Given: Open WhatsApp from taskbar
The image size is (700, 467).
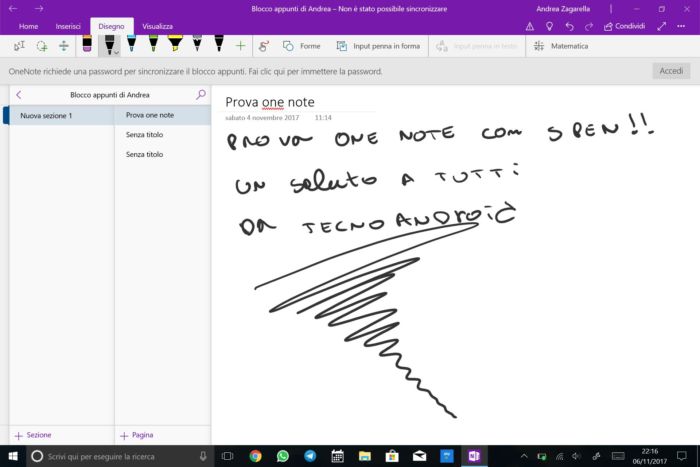Looking at the screenshot, I should point(283,456).
